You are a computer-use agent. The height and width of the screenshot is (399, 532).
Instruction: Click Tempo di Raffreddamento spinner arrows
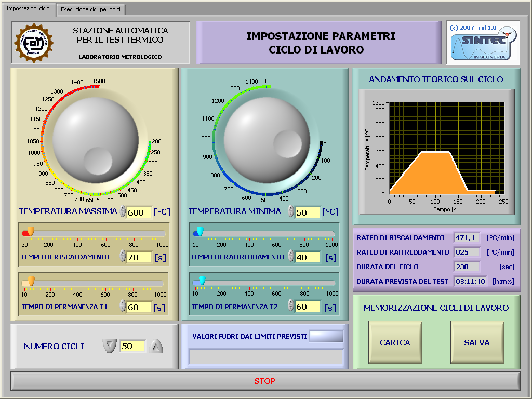[x=291, y=256]
